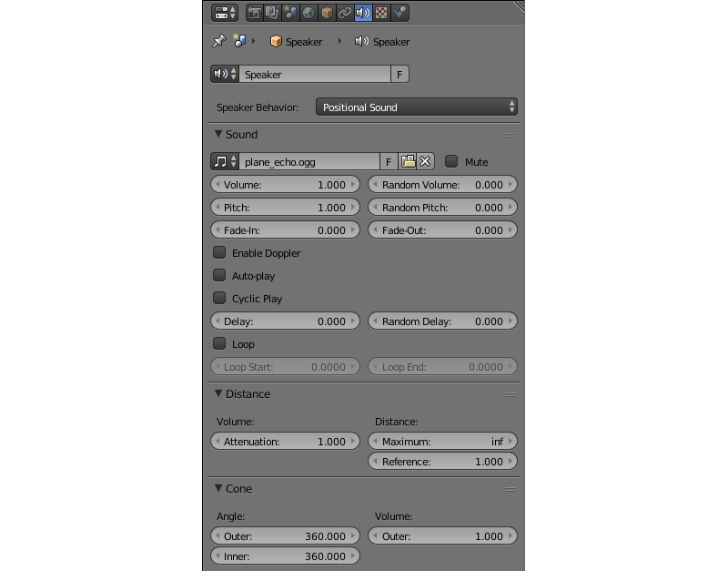Edit the Speaker data name field
Screen dimensions: 728x571
[x=314, y=74]
